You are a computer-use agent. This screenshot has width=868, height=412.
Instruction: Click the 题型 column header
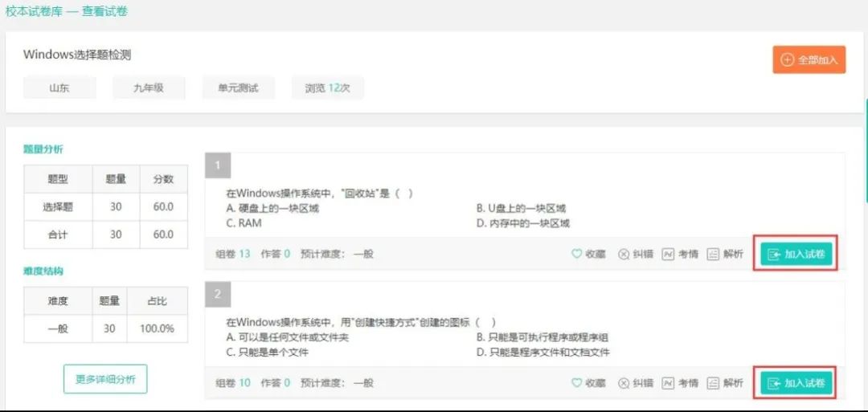[x=58, y=179]
